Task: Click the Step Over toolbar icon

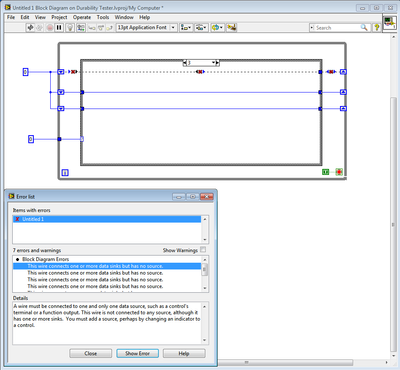Action: click(x=100, y=28)
